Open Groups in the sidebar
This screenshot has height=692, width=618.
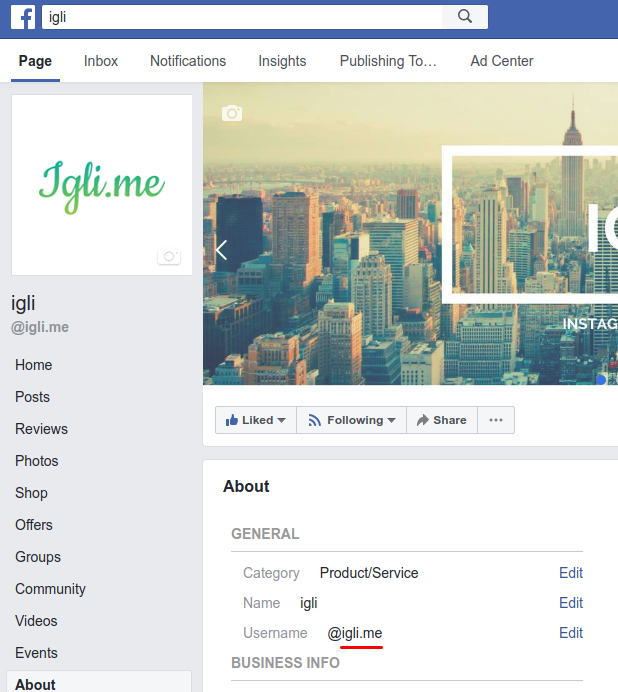point(38,557)
